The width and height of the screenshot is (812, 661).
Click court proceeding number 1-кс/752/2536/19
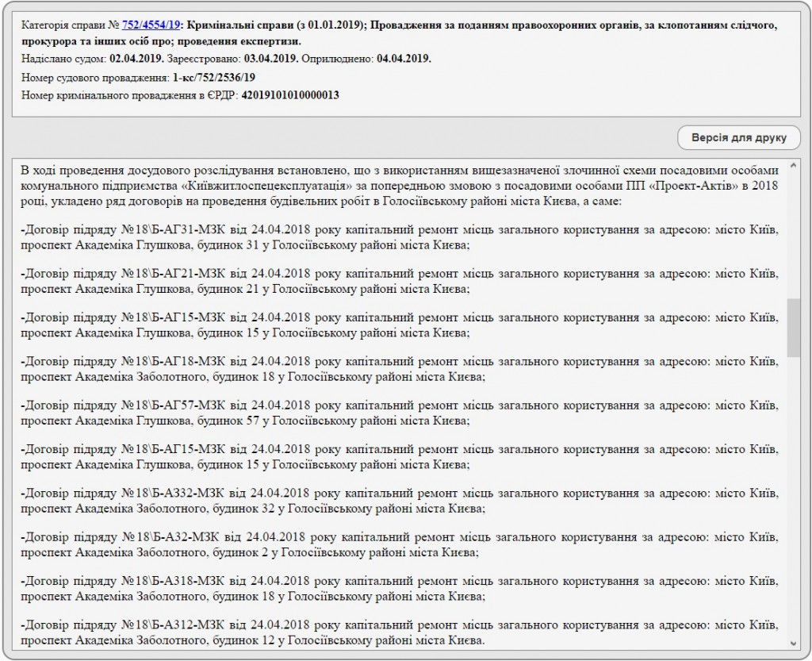point(213,78)
